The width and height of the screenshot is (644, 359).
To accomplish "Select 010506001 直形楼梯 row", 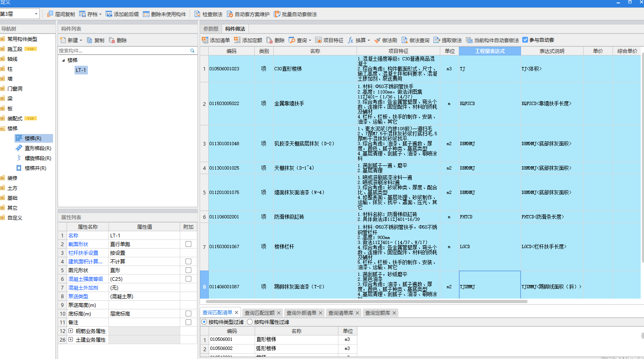I will point(279,339).
